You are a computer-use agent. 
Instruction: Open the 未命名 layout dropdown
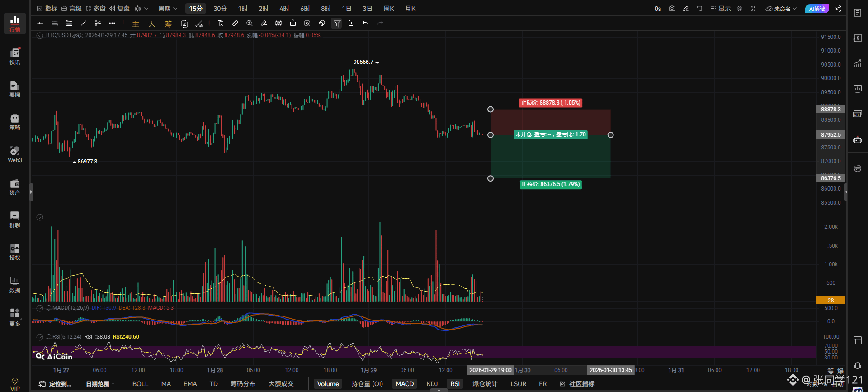click(x=781, y=9)
